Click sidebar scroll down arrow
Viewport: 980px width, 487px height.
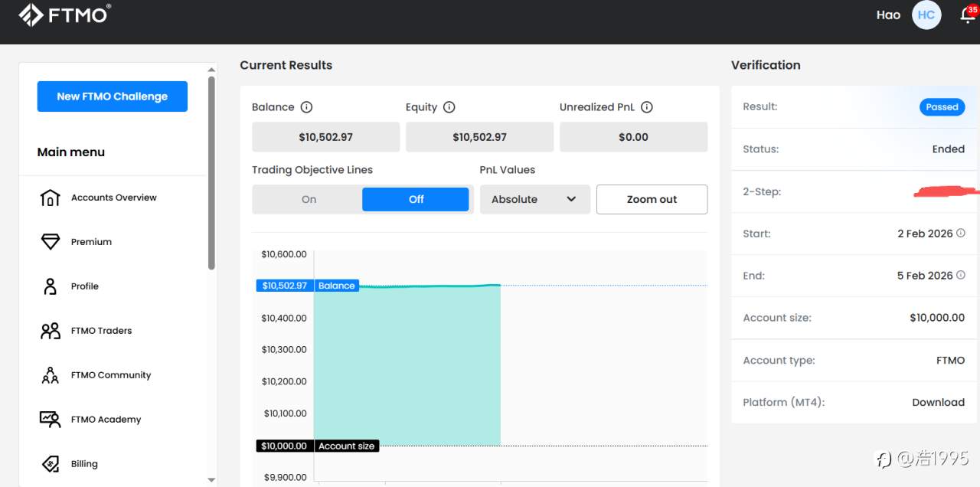pyautogui.click(x=211, y=480)
